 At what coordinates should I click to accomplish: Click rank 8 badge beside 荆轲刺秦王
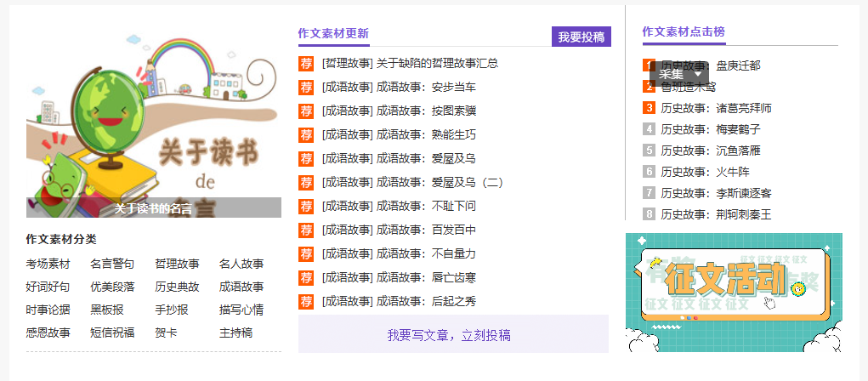[x=649, y=214]
